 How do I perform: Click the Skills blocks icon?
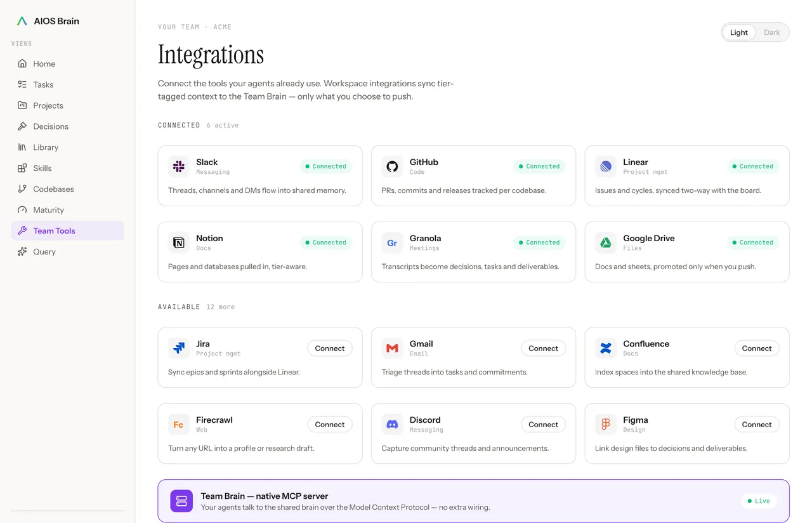coord(22,168)
